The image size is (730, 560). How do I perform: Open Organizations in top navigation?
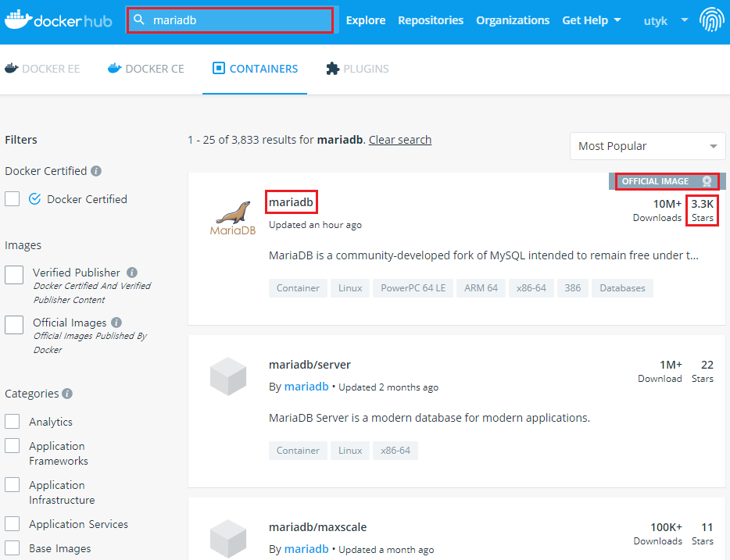click(x=513, y=20)
